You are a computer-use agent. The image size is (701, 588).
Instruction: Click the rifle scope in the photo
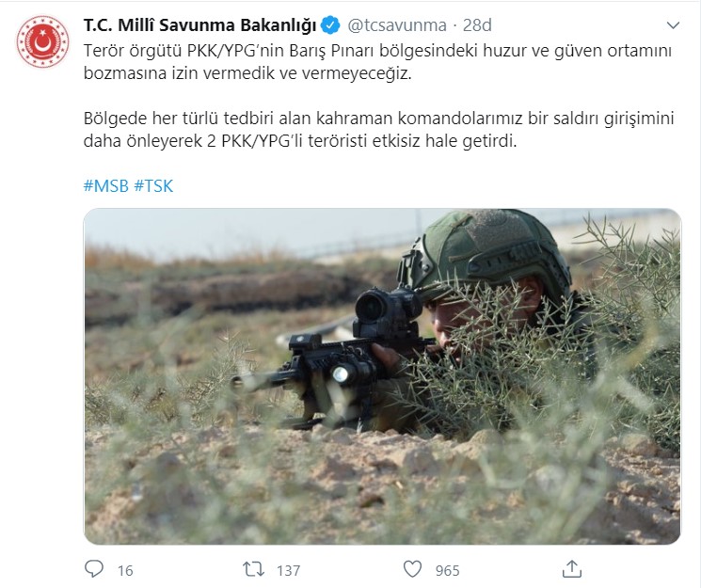click(x=388, y=310)
